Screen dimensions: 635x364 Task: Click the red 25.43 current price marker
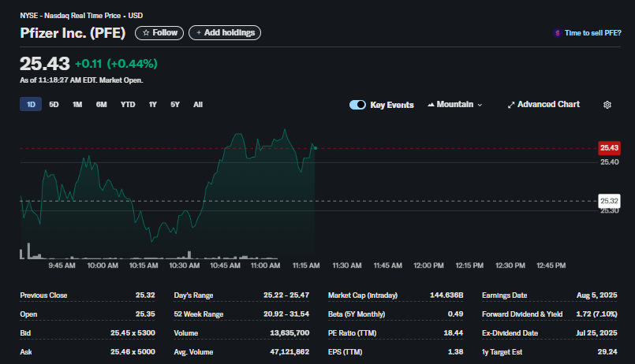tap(609, 148)
